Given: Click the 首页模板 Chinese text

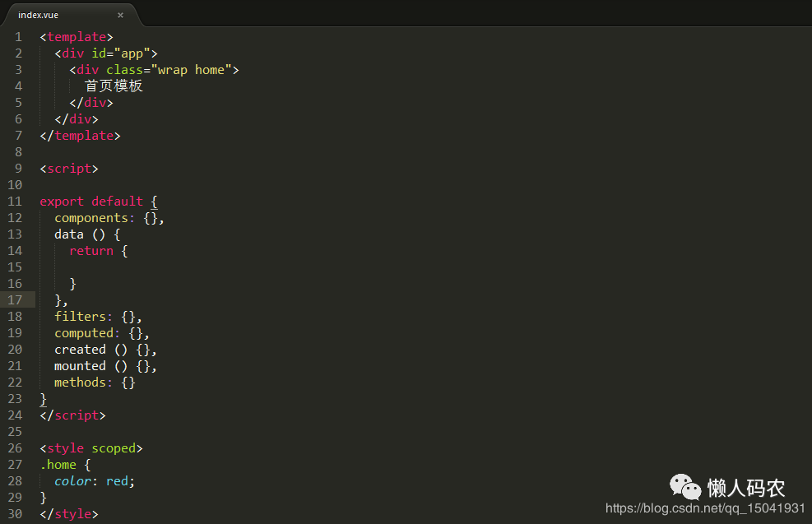Looking at the screenshot, I should click(114, 86).
